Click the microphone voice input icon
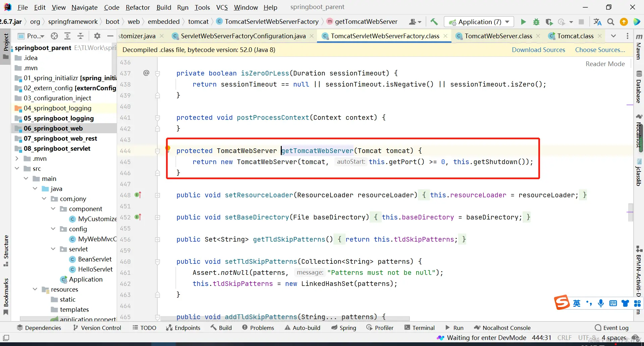The width and height of the screenshot is (644, 346). pyautogui.click(x=601, y=303)
